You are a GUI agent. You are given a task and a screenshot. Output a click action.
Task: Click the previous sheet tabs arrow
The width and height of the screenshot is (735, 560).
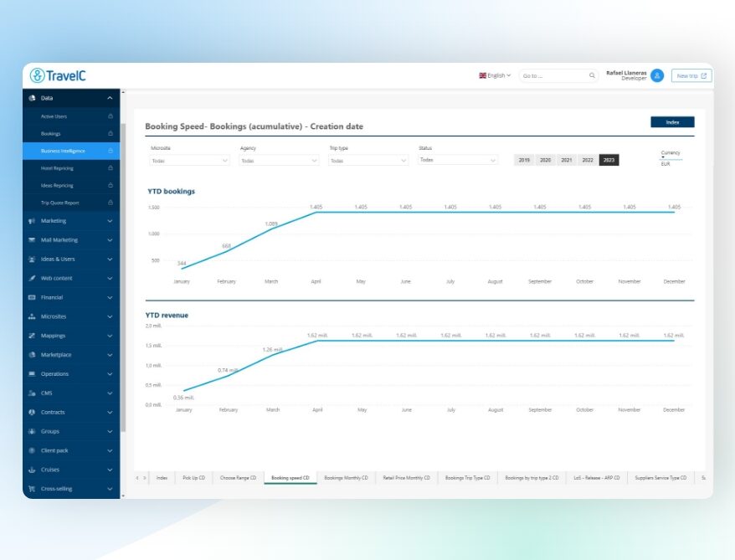coord(137,478)
